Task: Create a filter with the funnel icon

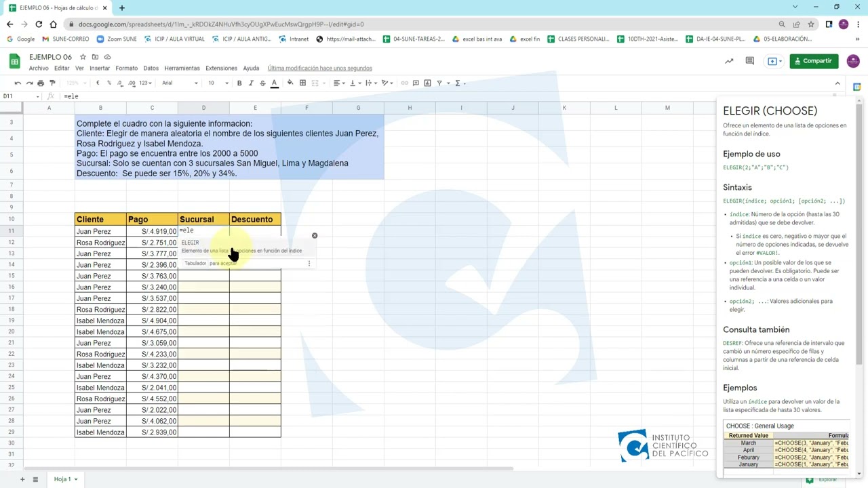Action: [x=441, y=83]
